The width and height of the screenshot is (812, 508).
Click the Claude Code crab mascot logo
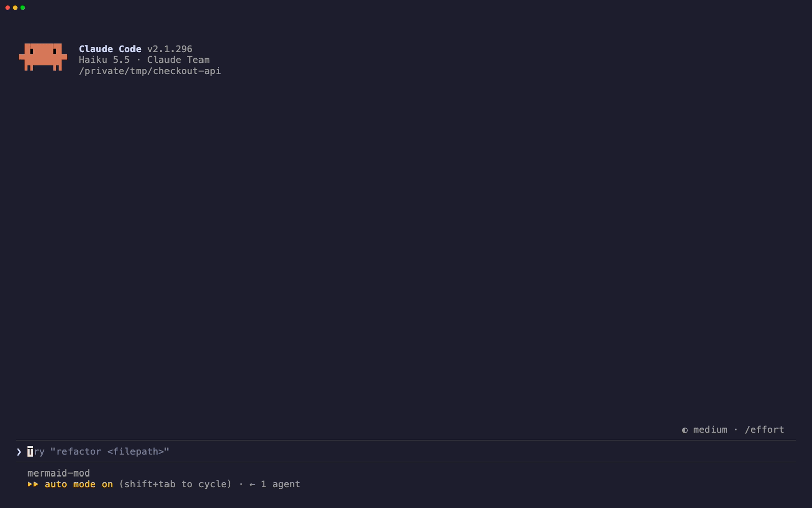click(43, 56)
